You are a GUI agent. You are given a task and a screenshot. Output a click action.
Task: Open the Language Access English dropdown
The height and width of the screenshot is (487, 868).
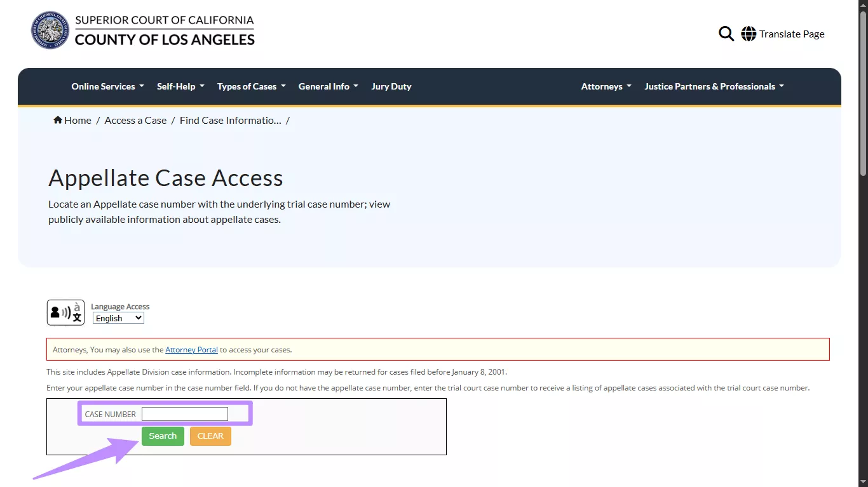(118, 318)
